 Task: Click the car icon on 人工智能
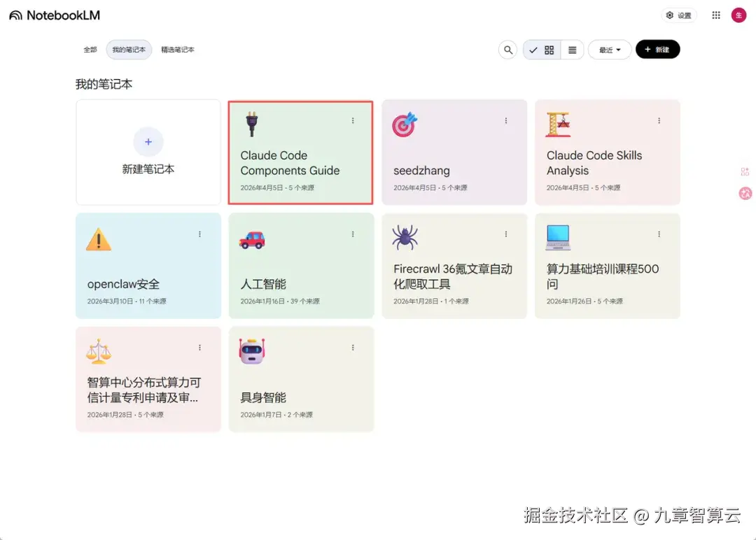click(x=252, y=239)
